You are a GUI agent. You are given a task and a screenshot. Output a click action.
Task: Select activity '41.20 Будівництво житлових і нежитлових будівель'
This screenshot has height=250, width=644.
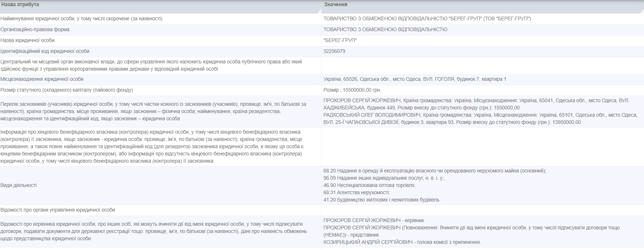[381, 200]
